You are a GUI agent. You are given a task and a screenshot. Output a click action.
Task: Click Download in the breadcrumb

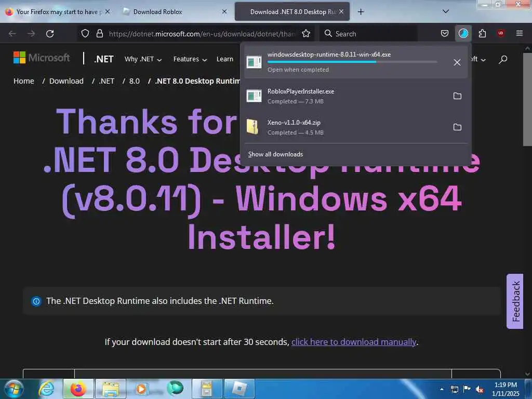point(66,81)
